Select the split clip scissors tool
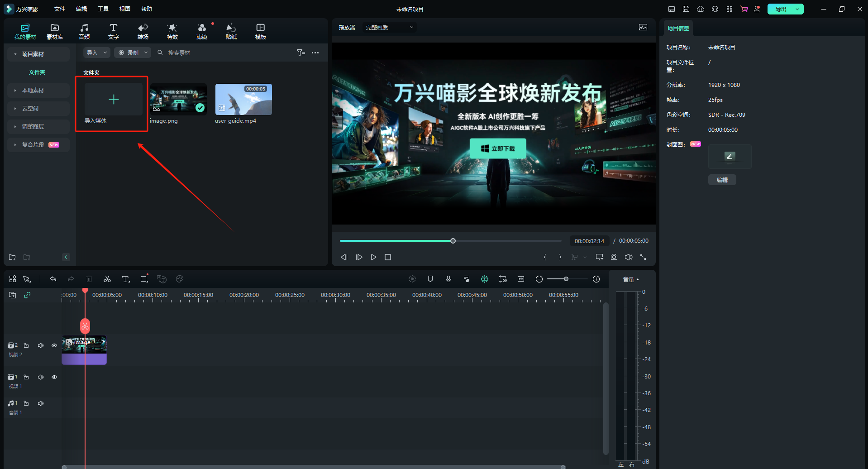 coord(107,279)
